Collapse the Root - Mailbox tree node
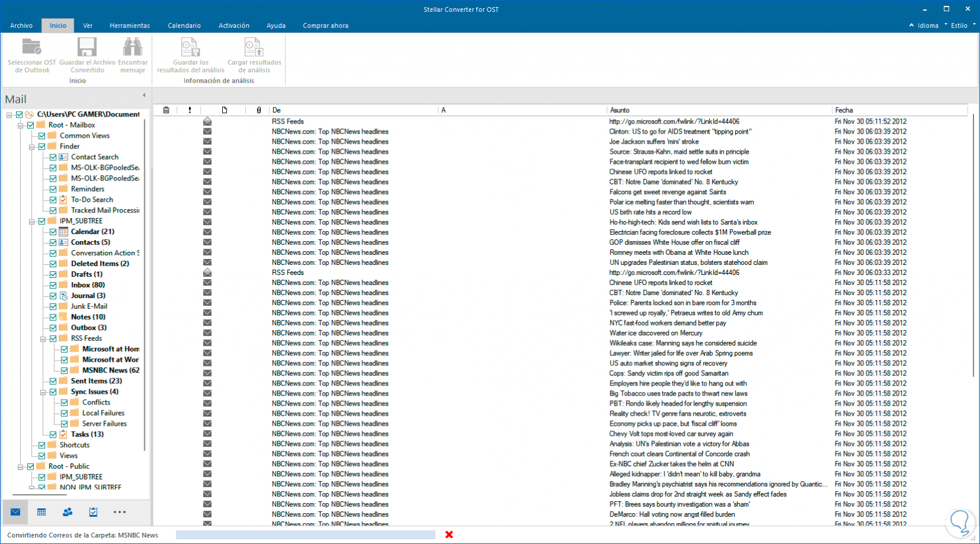The height and width of the screenshot is (544, 980). (21, 125)
